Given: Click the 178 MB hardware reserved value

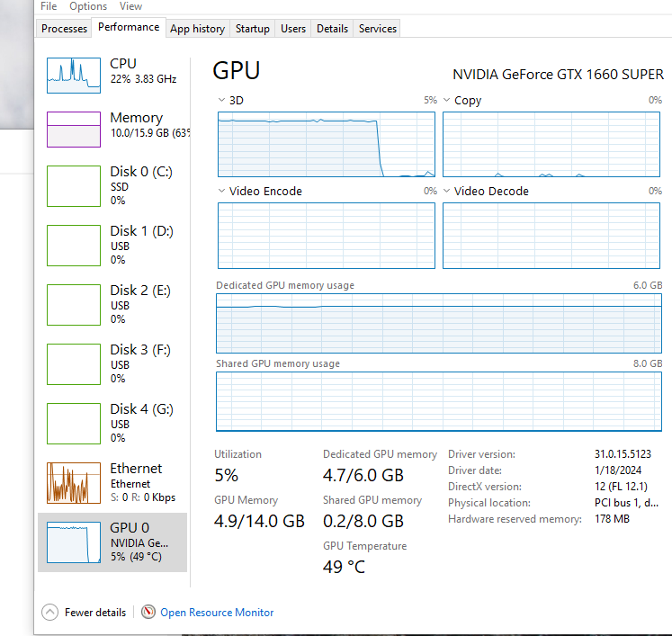Looking at the screenshot, I should point(612,519).
